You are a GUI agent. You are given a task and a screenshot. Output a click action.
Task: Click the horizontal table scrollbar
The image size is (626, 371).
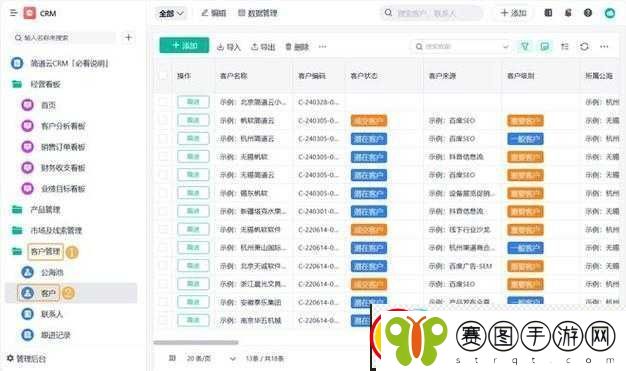coord(196,342)
